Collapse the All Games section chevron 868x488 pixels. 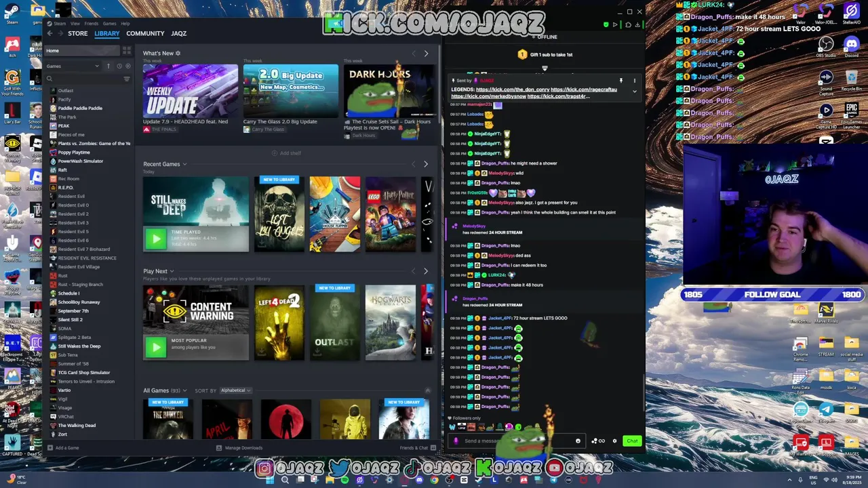[x=427, y=390]
